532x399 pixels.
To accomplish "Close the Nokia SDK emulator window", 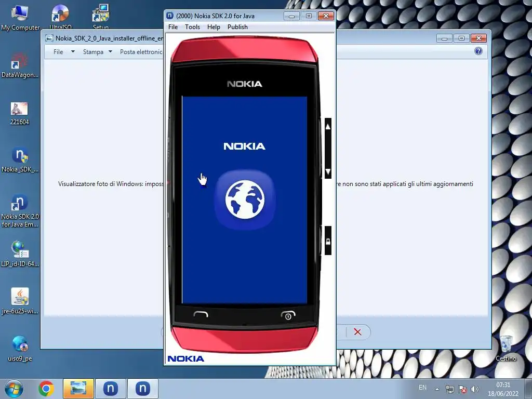I will [326, 16].
